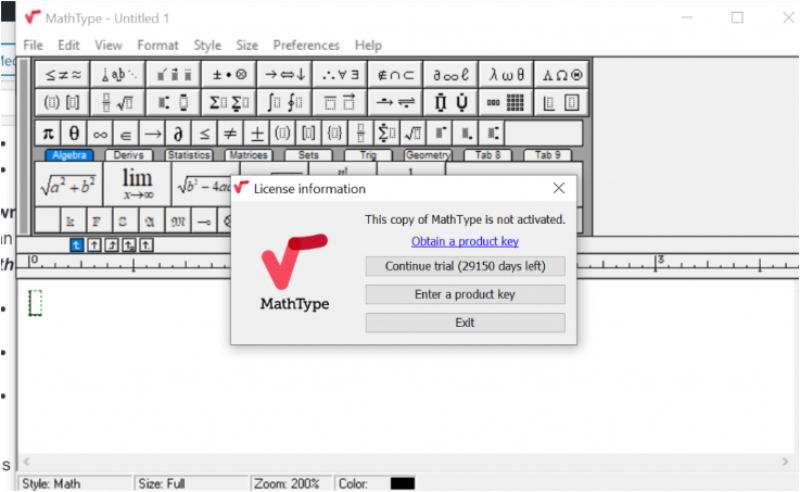800x492 pixels.
Task: Insert the pi symbol from small bar
Action: pos(48,134)
